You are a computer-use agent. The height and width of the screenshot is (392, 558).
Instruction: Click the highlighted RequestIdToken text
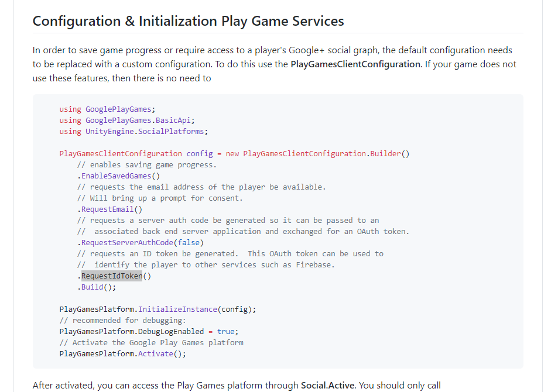112,276
